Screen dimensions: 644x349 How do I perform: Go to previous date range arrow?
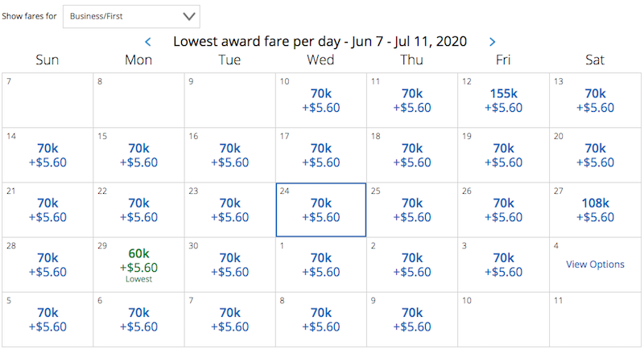pyautogui.click(x=148, y=42)
